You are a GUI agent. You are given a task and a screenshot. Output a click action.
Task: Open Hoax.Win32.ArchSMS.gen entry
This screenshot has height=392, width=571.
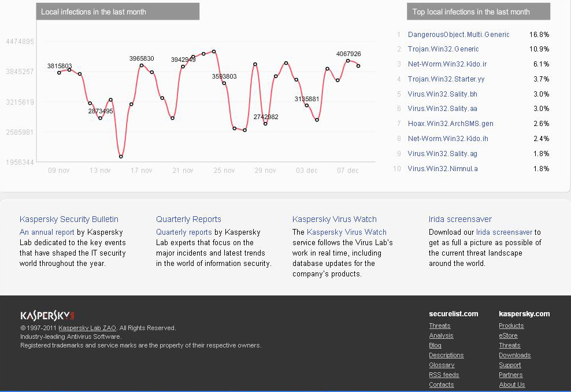pos(450,124)
